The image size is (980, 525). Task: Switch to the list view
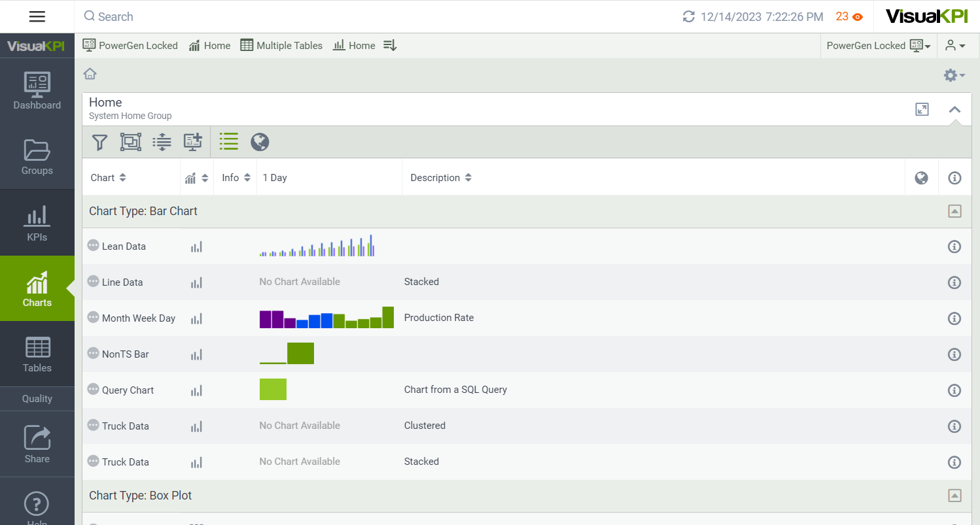(229, 142)
